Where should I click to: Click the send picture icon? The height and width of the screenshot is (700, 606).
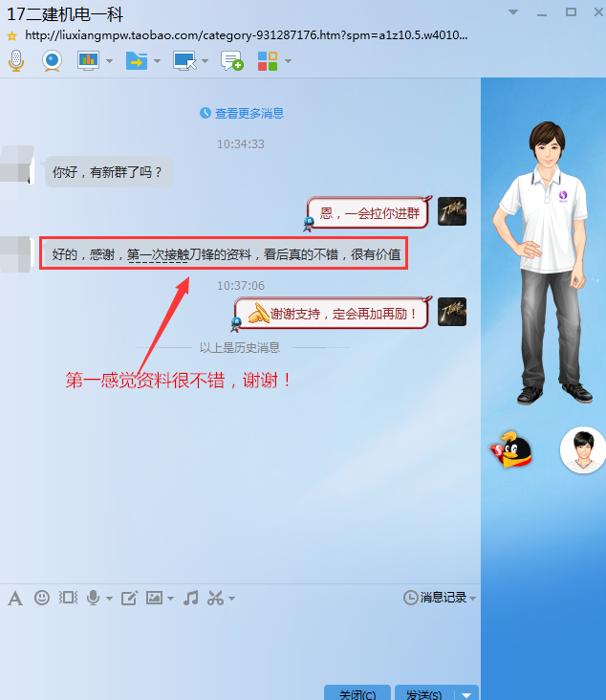[155, 598]
